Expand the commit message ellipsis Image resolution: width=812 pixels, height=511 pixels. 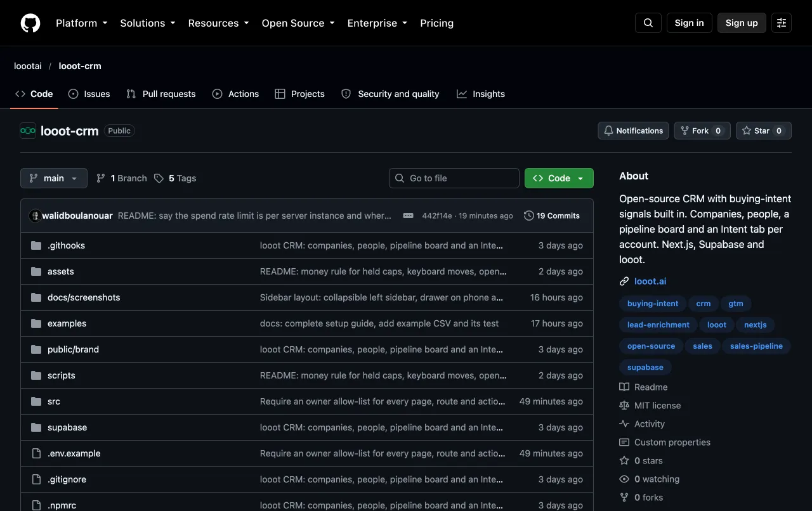[x=409, y=216]
